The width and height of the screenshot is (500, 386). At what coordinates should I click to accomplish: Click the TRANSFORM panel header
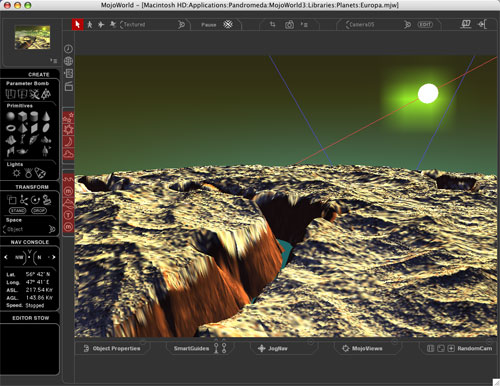point(32,187)
